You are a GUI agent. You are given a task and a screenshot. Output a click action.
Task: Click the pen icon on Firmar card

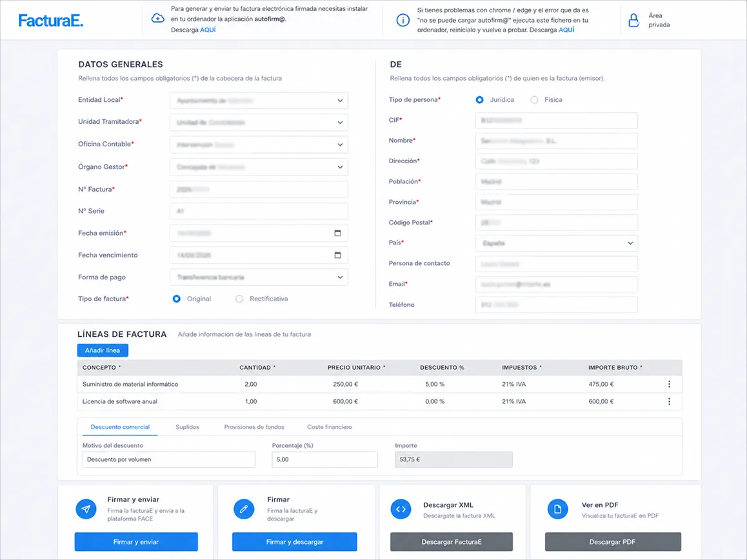(244, 509)
